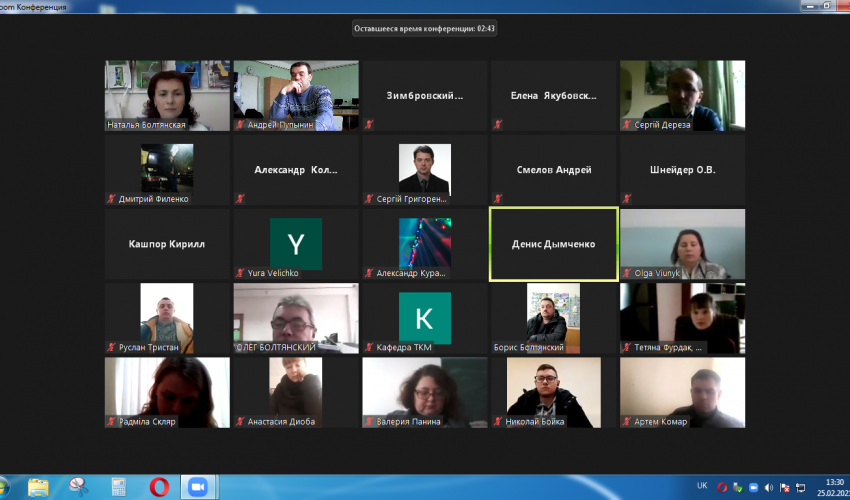850x500 pixels.
Task: Select ОЛЕГ БОЛТЯНСКИЙ video tile
Action: click(296, 318)
